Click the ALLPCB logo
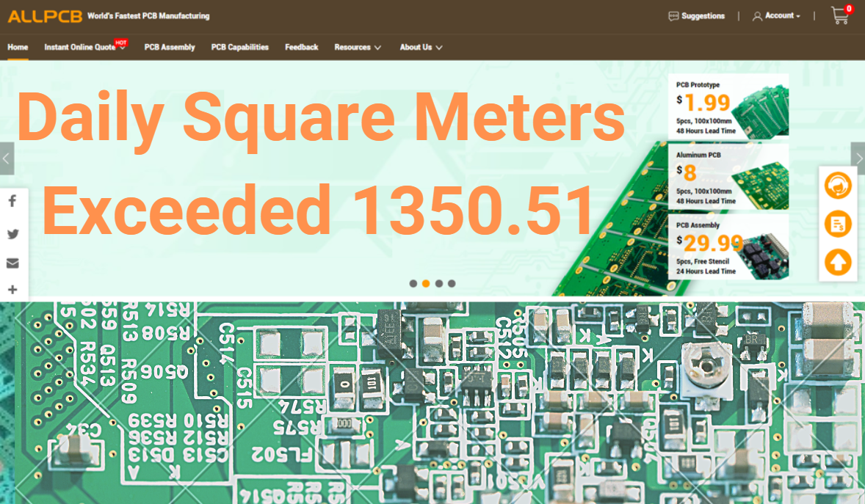The width and height of the screenshot is (865, 504). coord(45,16)
